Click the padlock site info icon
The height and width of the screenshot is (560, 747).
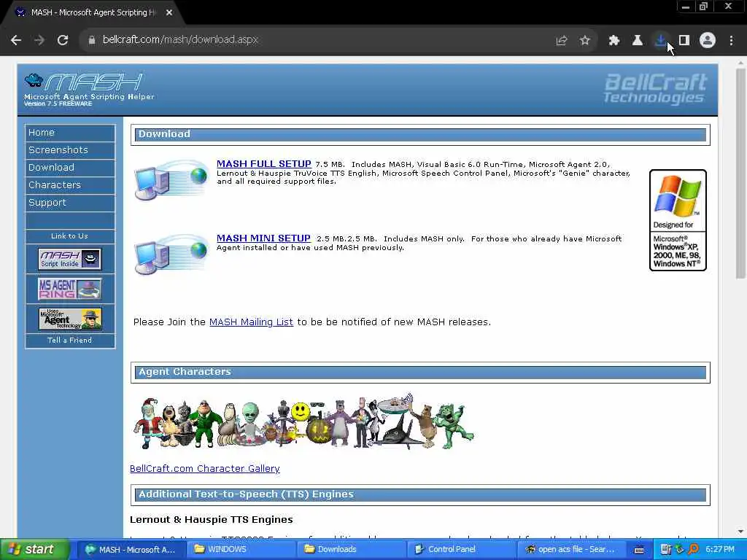91,41
